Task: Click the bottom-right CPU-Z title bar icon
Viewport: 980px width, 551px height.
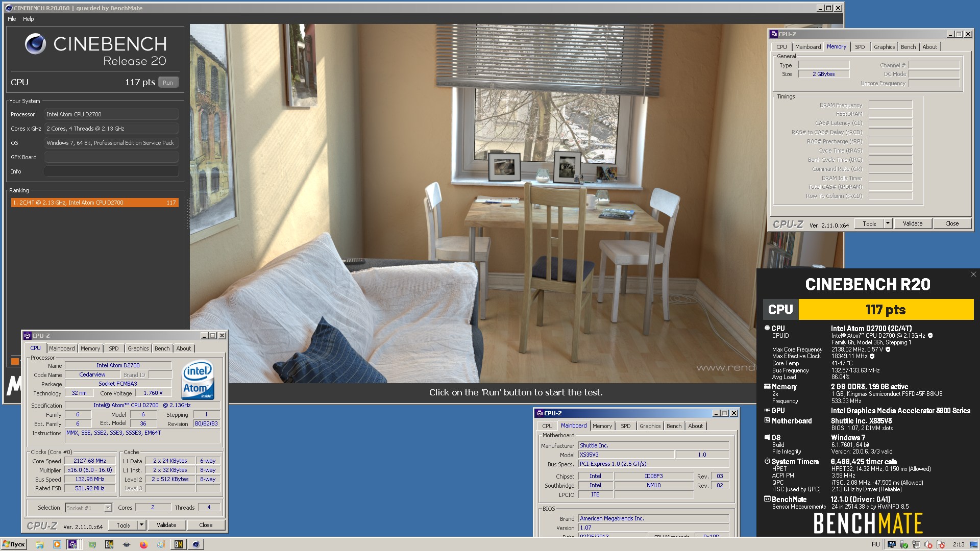Action: click(x=539, y=413)
